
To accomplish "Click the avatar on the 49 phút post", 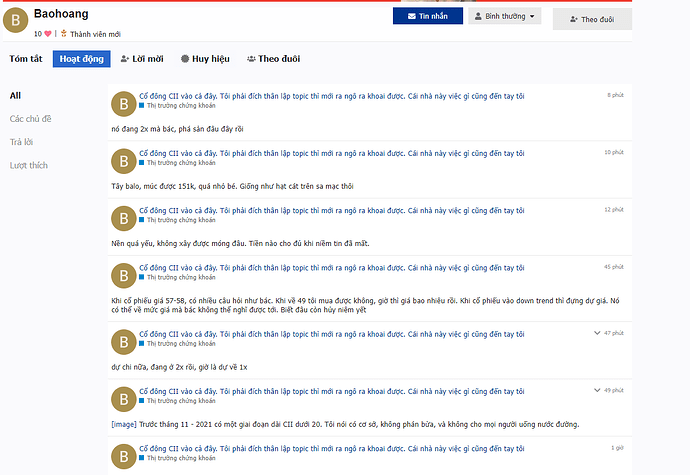I will point(124,399).
